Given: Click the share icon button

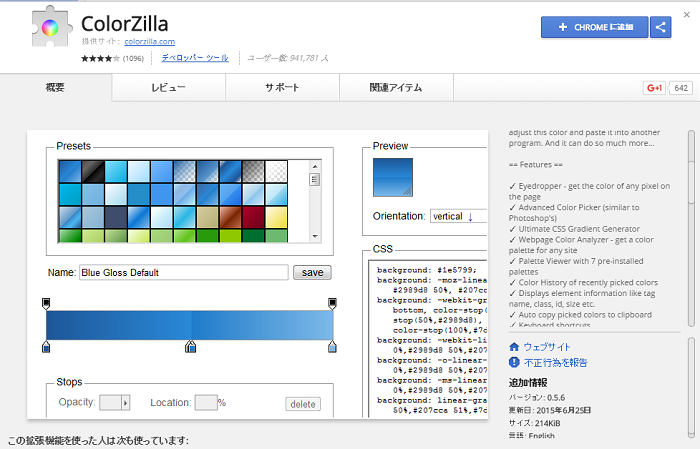Looking at the screenshot, I should tap(661, 27).
